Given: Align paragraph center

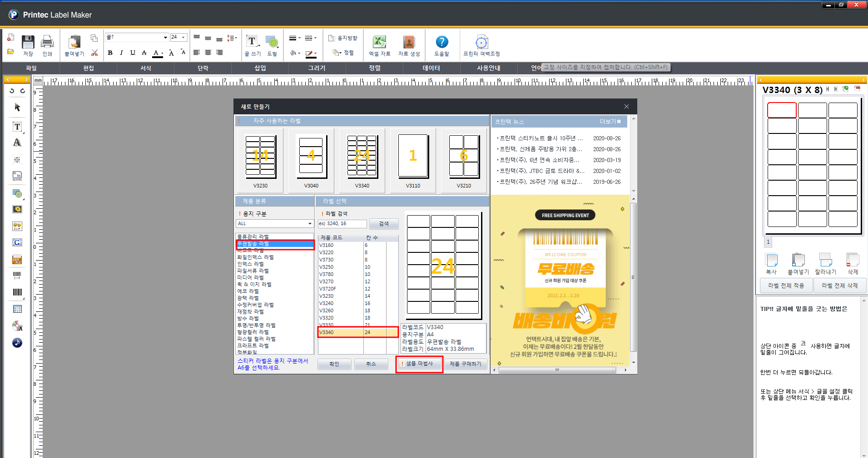Looking at the screenshot, I should (208, 53).
